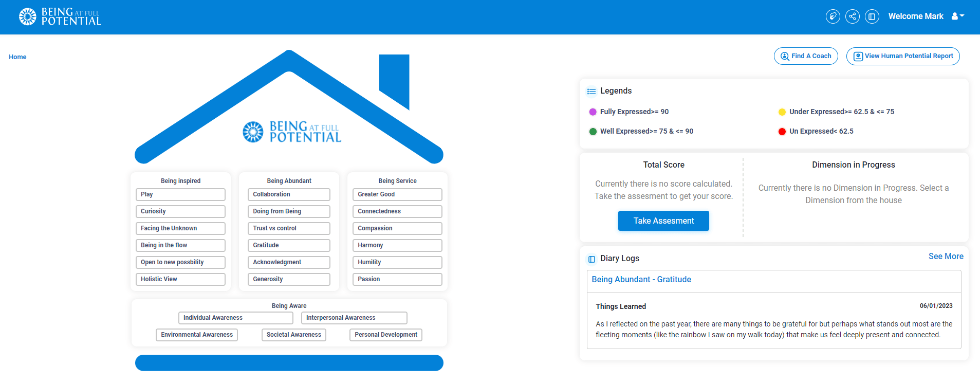Select Societal Awareness dimension
Screen dimensions: 980x383
point(294,335)
